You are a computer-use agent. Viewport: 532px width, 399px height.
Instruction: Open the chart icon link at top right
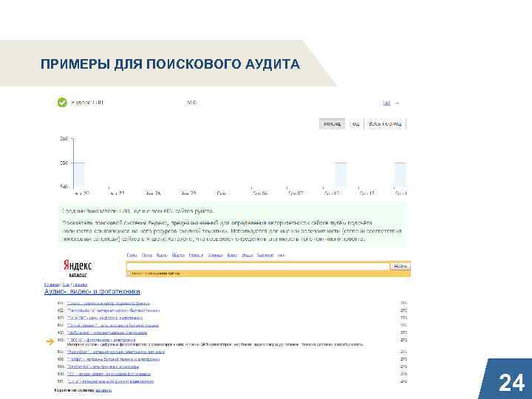point(386,103)
